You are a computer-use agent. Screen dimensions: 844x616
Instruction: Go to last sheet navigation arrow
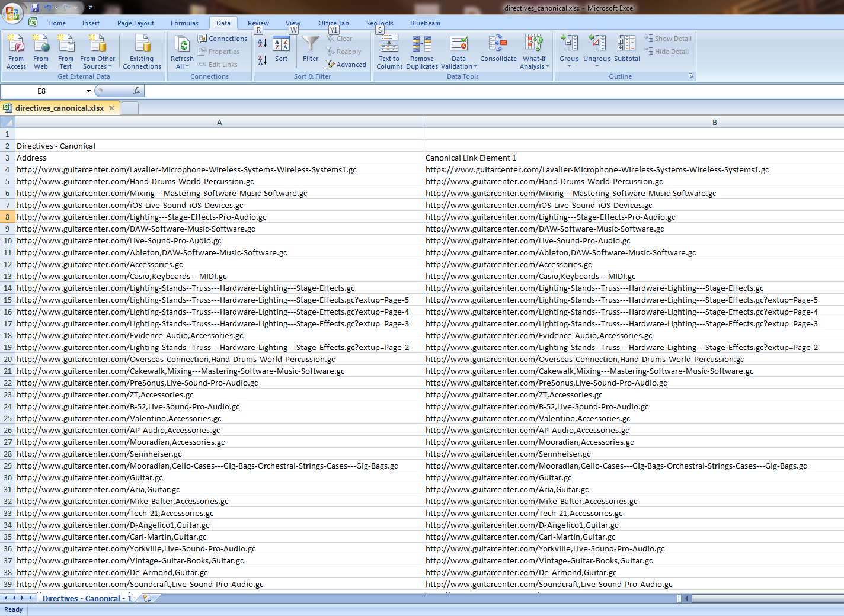pos(31,598)
